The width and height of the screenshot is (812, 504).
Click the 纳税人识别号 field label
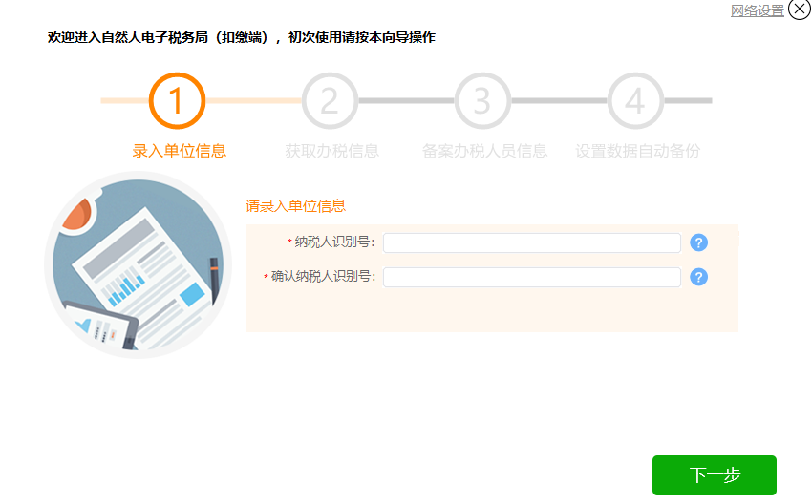334,242
